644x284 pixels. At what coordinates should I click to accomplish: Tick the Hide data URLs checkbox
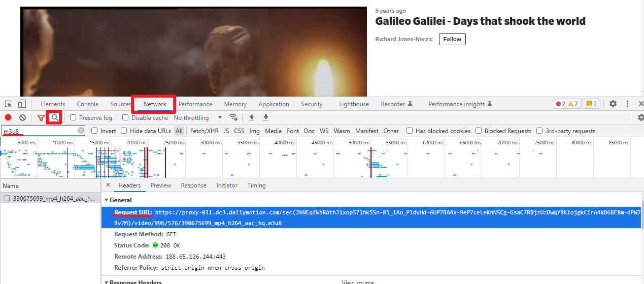pyautogui.click(x=124, y=131)
